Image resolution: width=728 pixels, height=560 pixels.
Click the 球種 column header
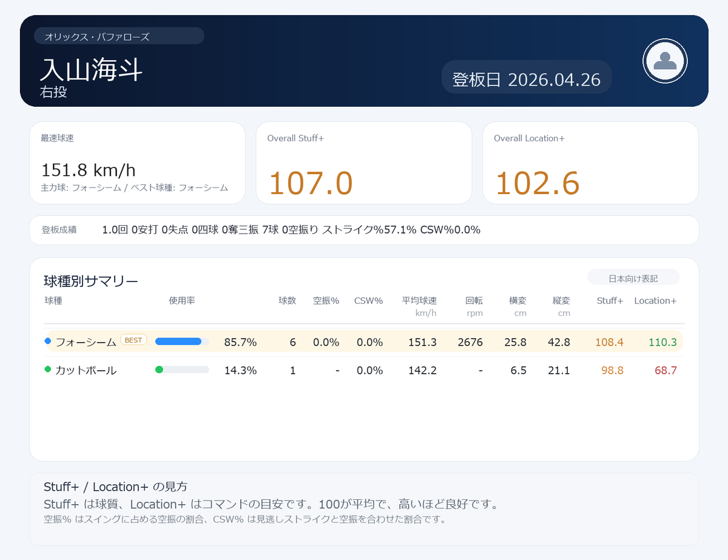(x=53, y=300)
